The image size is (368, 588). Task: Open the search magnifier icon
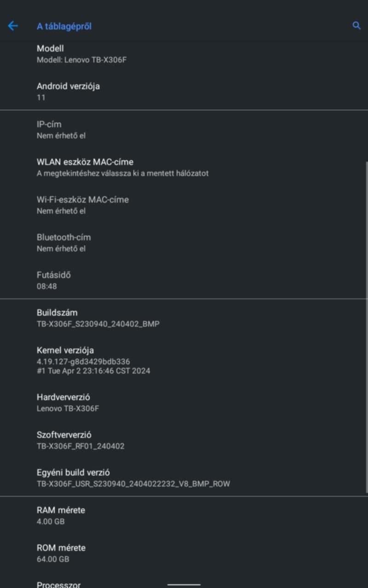pyautogui.click(x=356, y=26)
